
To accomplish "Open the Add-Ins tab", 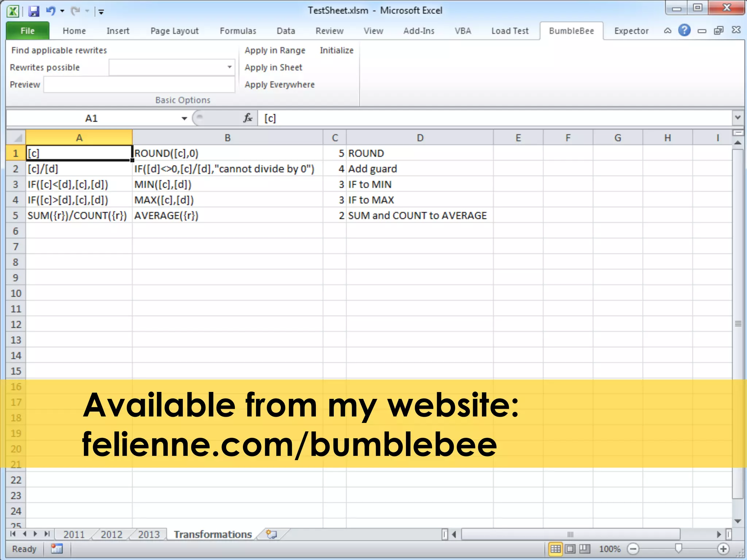I will pos(419,31).
